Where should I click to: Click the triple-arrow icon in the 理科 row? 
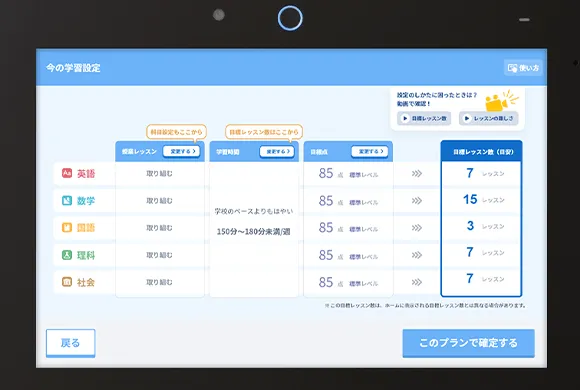(417, 255)
